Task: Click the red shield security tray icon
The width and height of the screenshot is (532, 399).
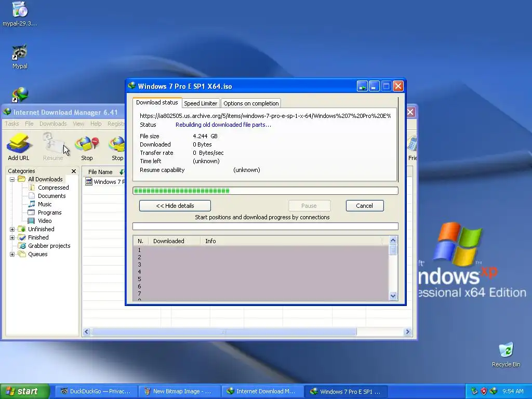Action: (x=484, y=391)
